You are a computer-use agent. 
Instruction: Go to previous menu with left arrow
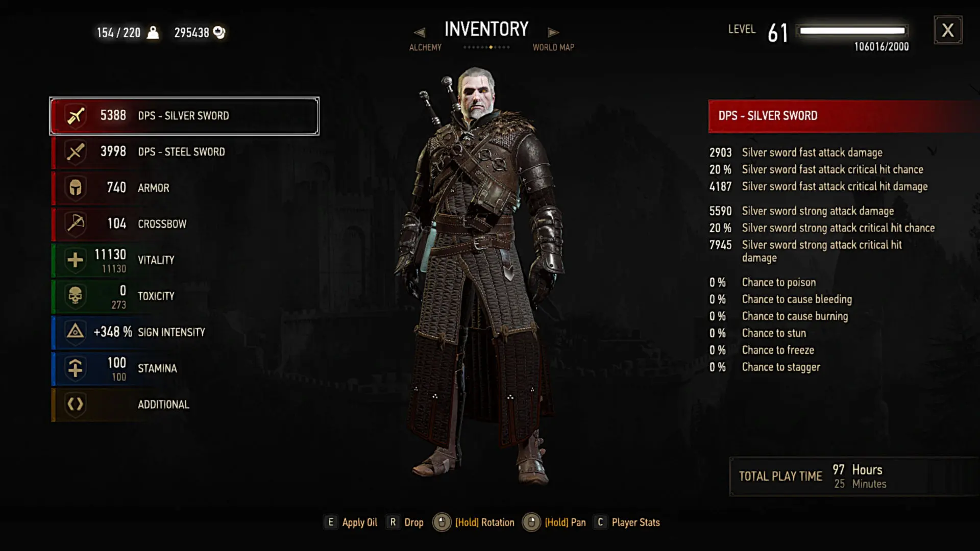[420, 33]
